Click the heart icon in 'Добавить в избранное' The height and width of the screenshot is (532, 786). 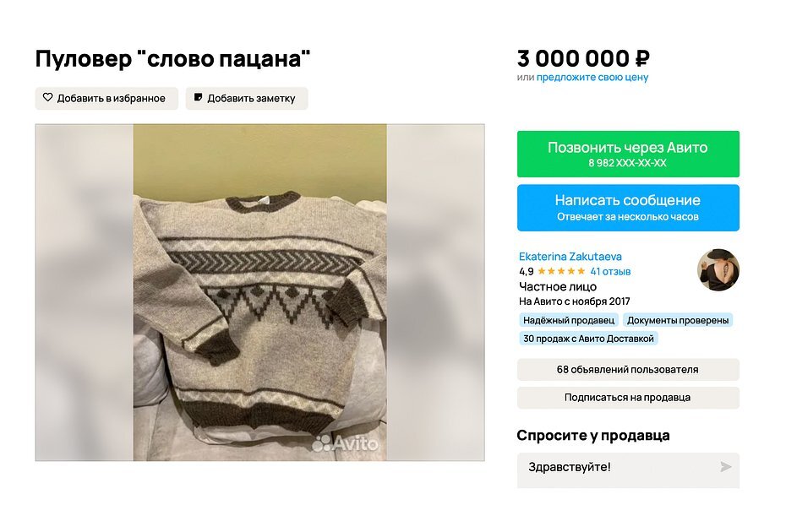tap(48, 98)
